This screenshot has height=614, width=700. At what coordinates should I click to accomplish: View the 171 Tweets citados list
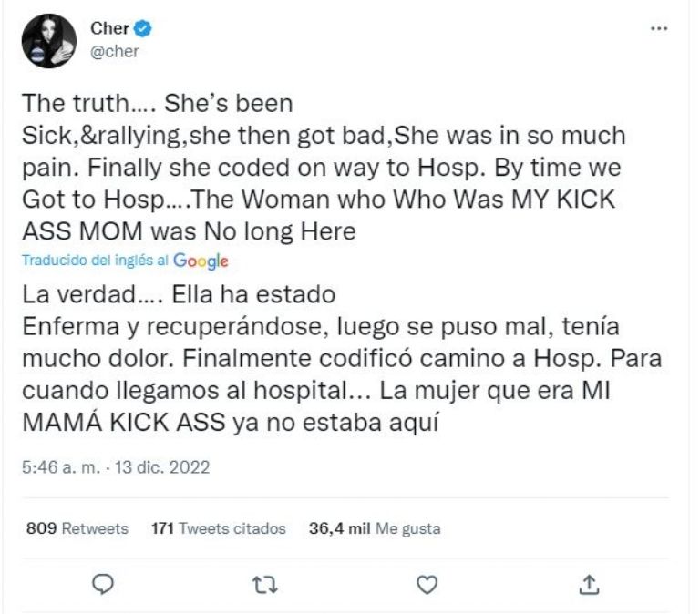(218, 528)
